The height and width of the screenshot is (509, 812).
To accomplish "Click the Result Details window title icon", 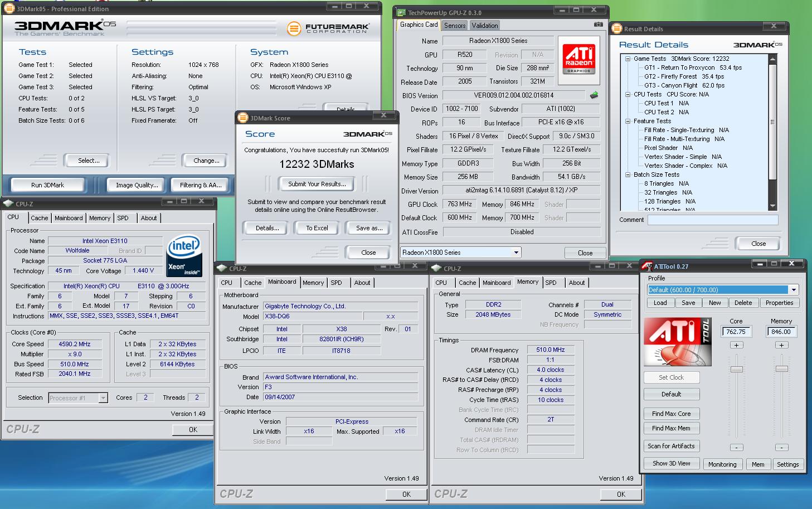I will click(617, 28).
